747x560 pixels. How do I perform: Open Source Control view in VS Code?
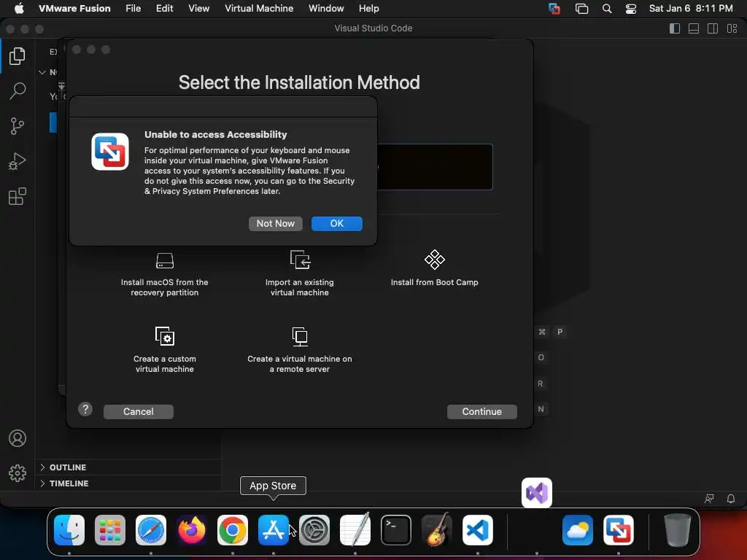(18, 126)
